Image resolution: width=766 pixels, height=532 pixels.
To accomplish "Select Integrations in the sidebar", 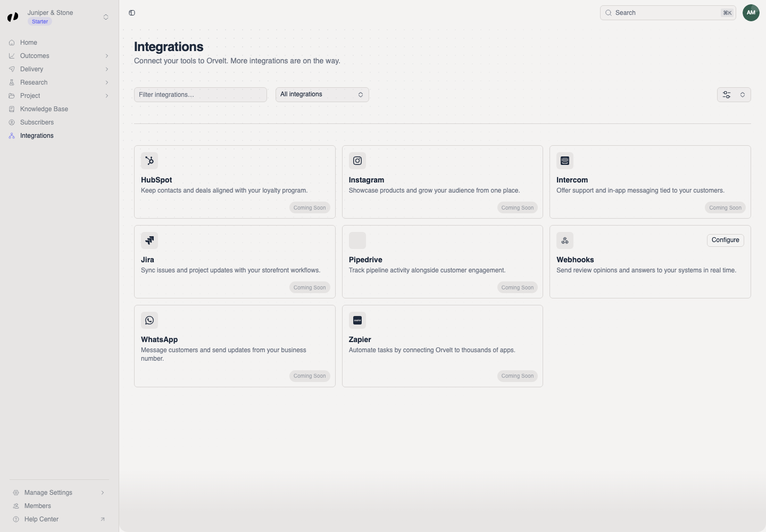I will point(59,136).
